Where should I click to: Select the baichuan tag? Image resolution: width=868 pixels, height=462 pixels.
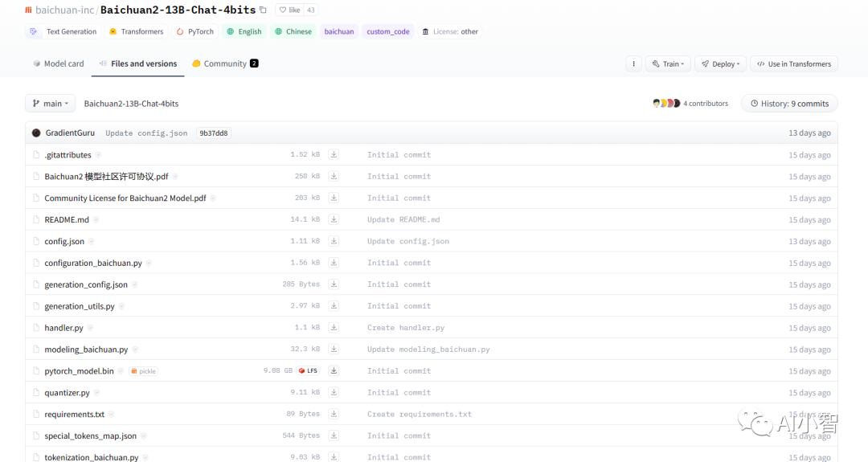[x=339, y=31]
